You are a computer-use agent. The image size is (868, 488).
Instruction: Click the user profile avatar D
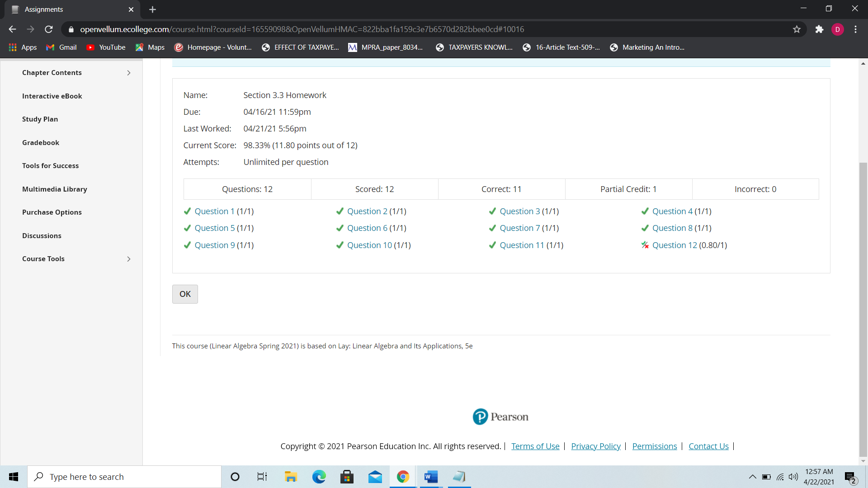coord(837,29)
